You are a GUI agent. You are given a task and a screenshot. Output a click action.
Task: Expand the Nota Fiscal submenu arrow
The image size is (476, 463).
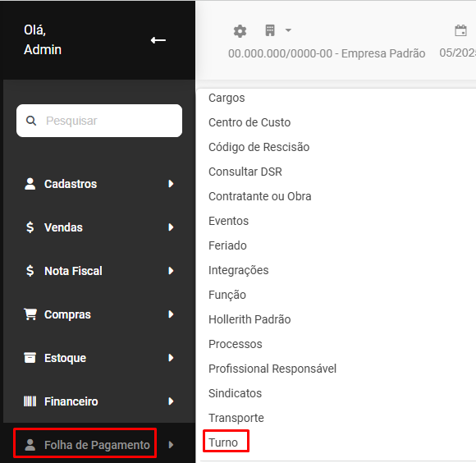point(171,271)
